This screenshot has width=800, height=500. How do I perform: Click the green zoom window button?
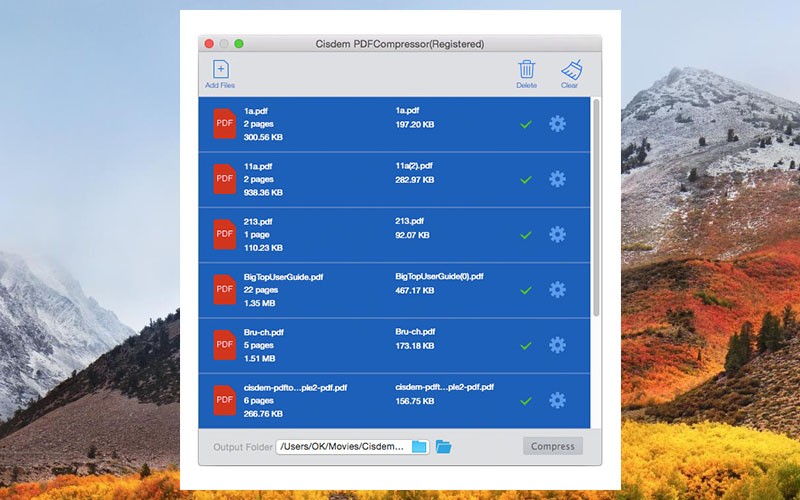point(239,44)
